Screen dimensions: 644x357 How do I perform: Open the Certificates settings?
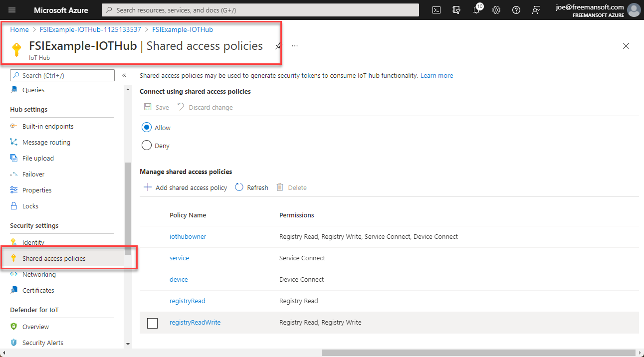[x=38, y=290]
